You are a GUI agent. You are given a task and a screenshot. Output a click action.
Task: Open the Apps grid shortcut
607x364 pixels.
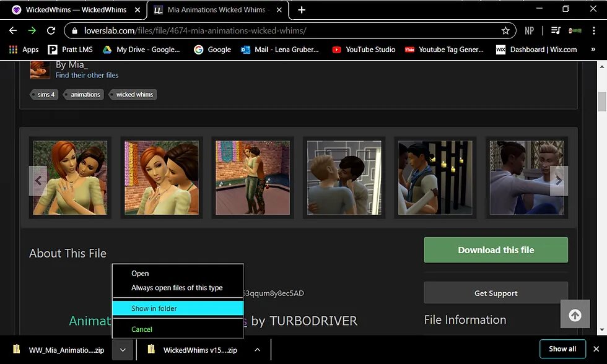[24, 50]
